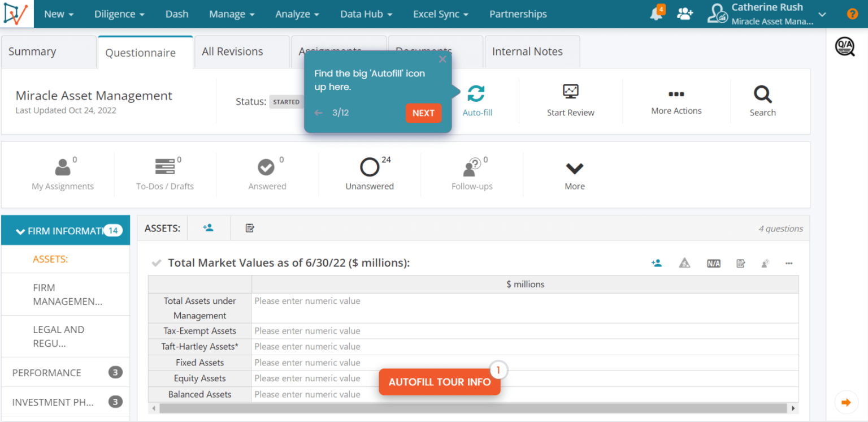Image resolution: width=868 pixels, height=422 pixels.
Task: Open the Search magnifier icon
Action: [x=762, y=94]
